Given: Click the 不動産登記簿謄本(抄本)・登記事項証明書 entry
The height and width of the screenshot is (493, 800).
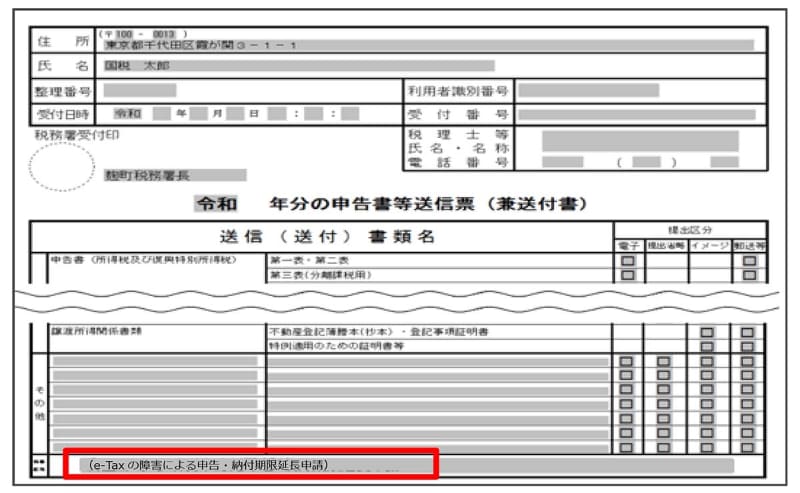Looking at the screenshot, I should pyautogui.click(x=379, y=332).
